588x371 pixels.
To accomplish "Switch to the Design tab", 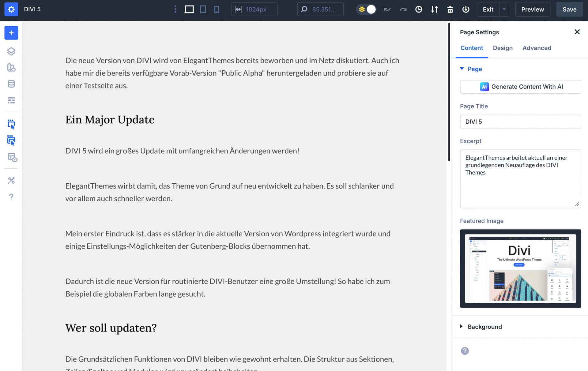I will coord(503,48).
